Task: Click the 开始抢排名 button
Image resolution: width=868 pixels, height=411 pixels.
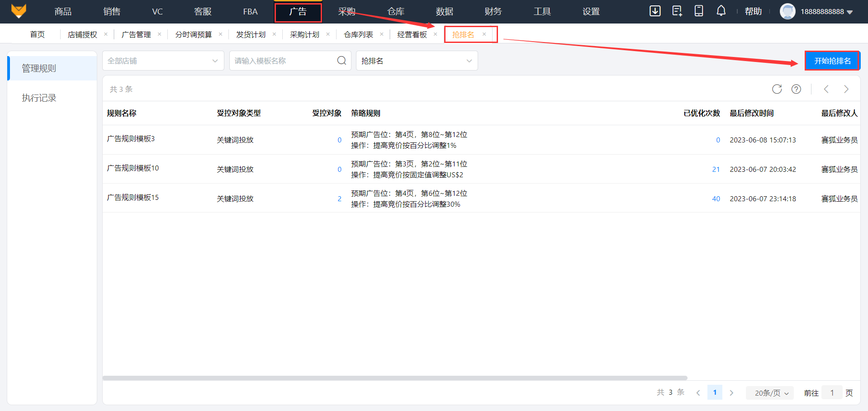Action: [x=832, y=61]
